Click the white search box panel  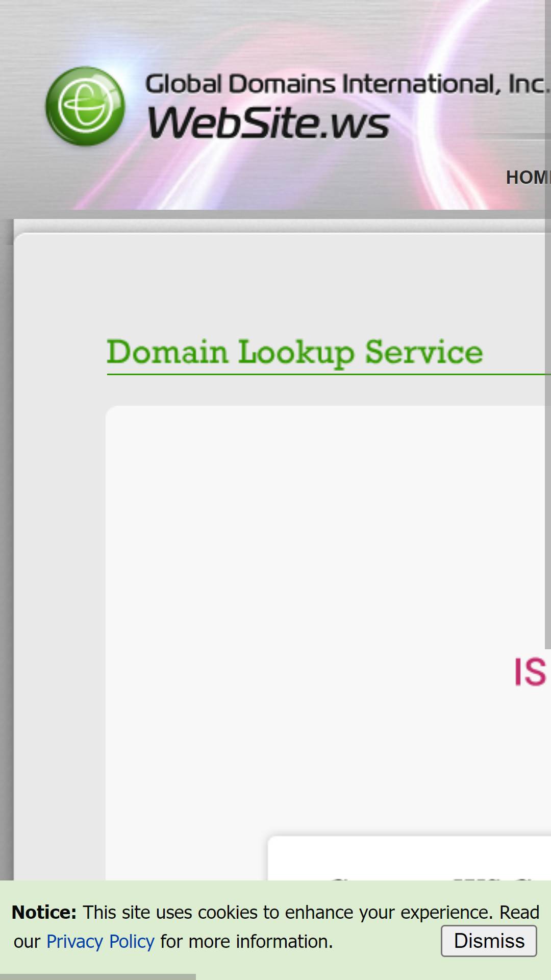pyautogui.click(x=409, y=858)
